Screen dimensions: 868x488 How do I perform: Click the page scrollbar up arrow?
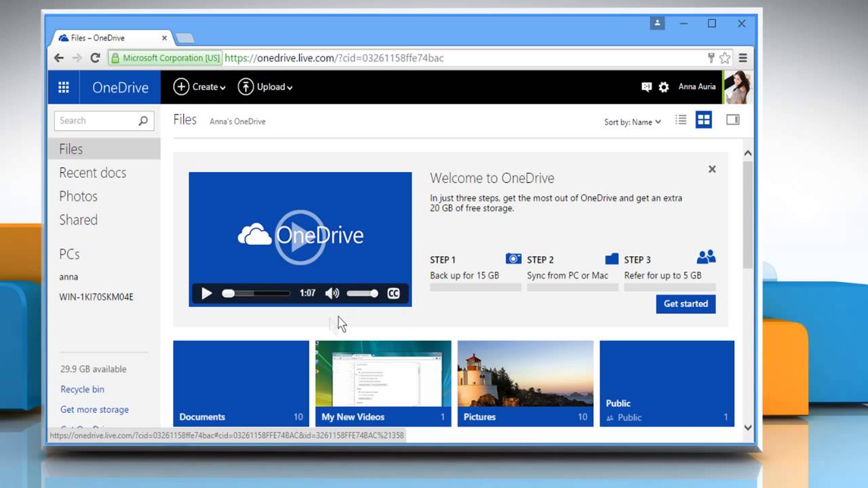pos(748,153)
